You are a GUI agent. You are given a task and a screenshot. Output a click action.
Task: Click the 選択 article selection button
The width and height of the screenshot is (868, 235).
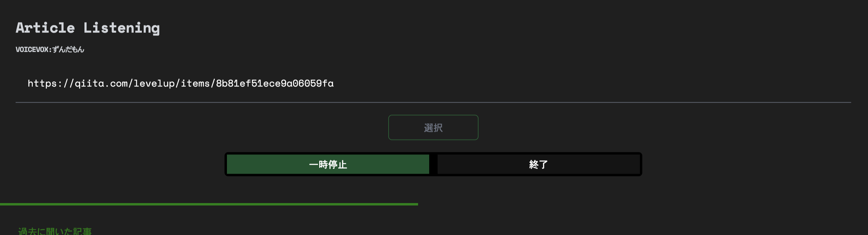(433, 127)
